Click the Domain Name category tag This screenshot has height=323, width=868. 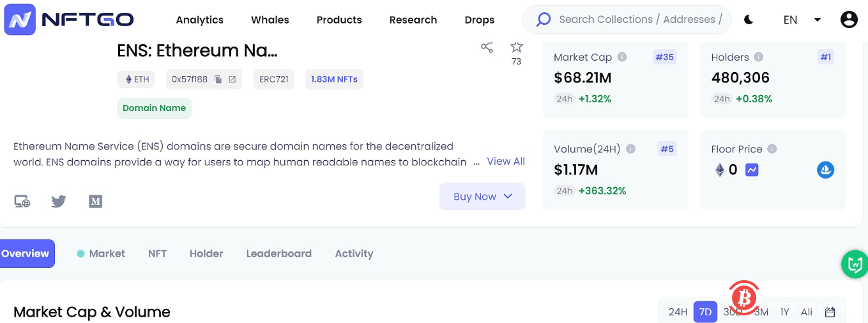click(154, 108)
